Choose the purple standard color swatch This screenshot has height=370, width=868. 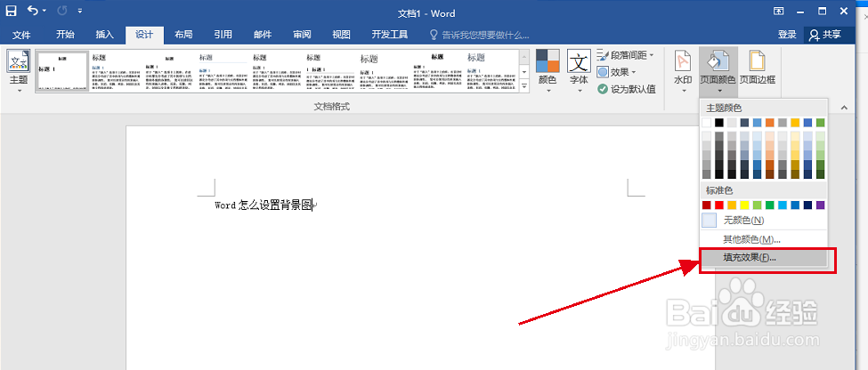(821, 205)
